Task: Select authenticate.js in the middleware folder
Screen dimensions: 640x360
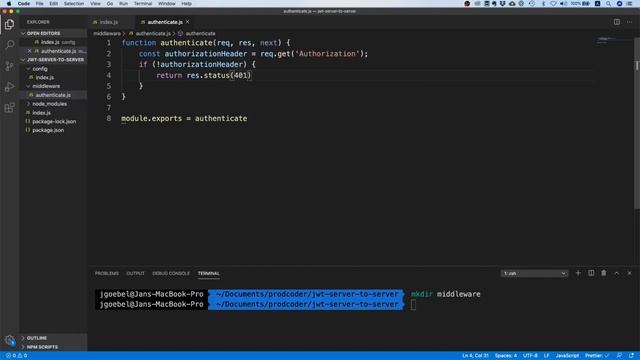Action: [x=54, y=95]
